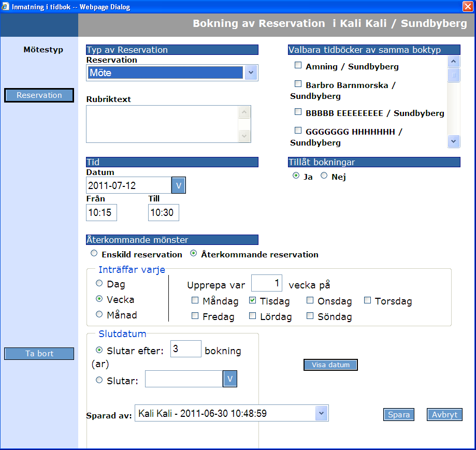
Task: Click the tidböcker list scroll up arrow
Action: 454,61
